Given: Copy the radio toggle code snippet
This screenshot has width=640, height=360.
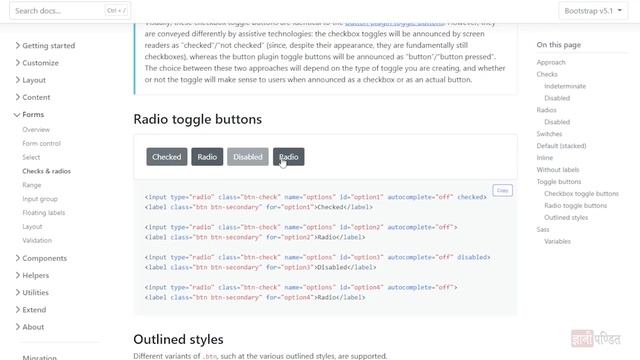Looking at the screenshot, I should [502, 191].
